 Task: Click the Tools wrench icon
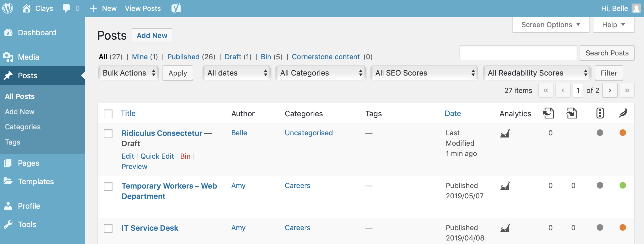8,224
